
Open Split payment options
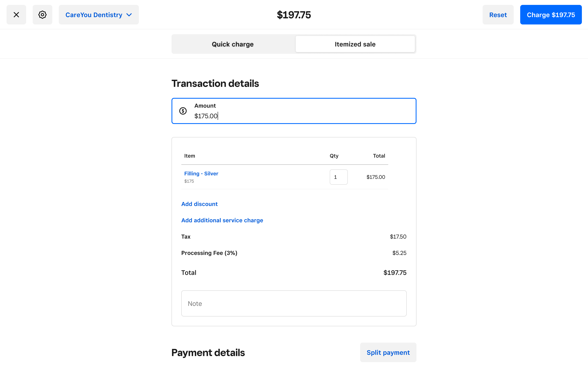point(388,352)
